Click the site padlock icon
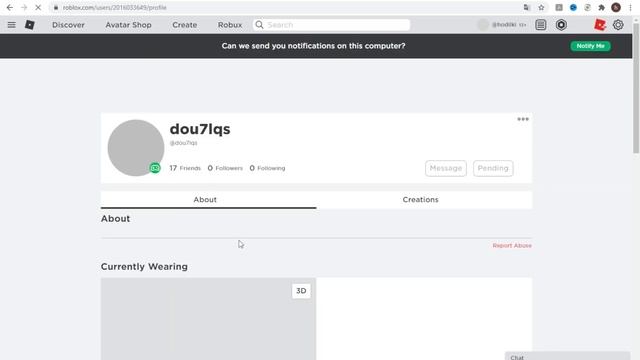The image size is (640, 360). 56,7
